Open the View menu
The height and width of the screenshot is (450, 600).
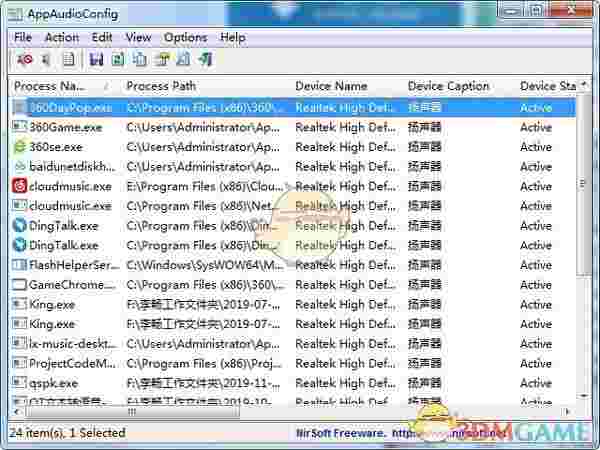pos(138,38)
